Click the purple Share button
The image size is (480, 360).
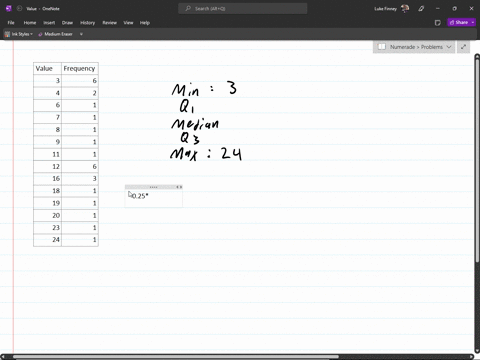(x=459, y=22)
